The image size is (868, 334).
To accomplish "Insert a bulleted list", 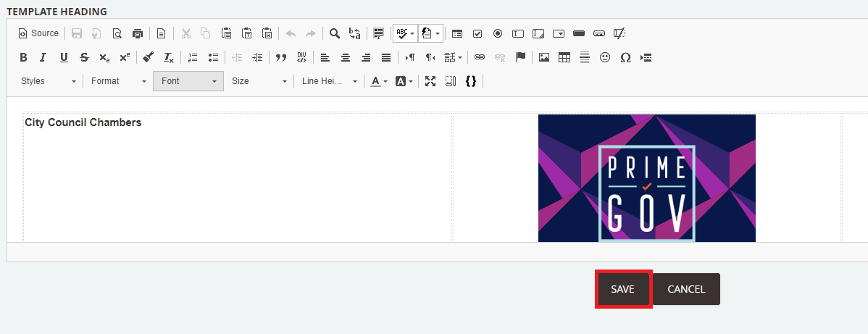I will click(213, 57).
